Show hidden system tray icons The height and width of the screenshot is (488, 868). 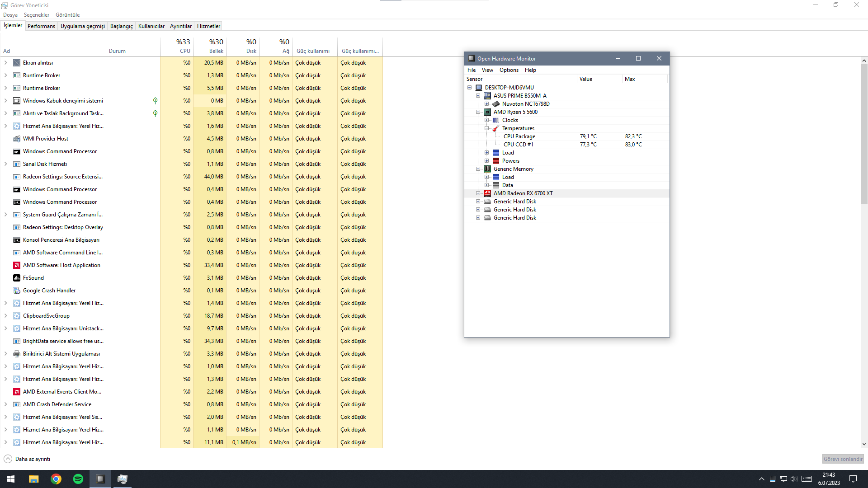(762, 479)
